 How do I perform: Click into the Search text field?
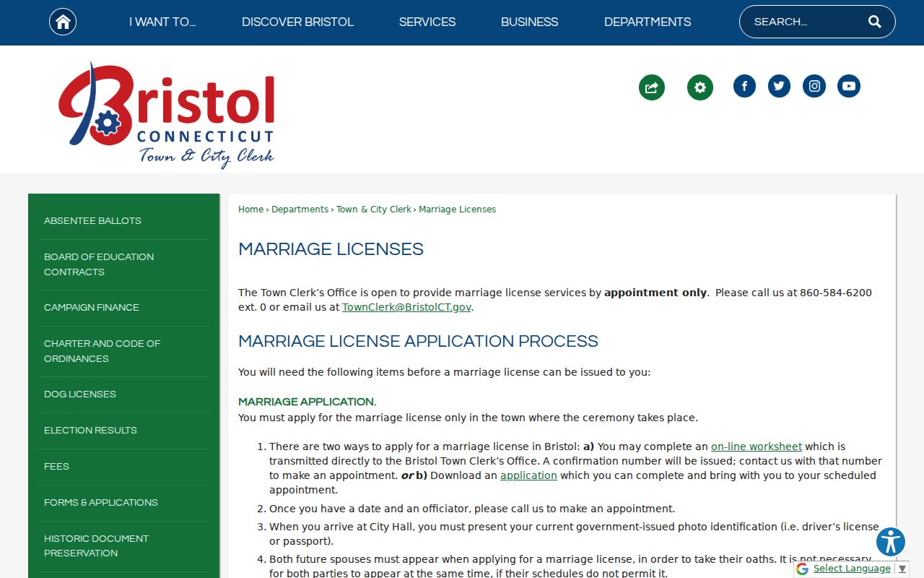click(805, 22)
